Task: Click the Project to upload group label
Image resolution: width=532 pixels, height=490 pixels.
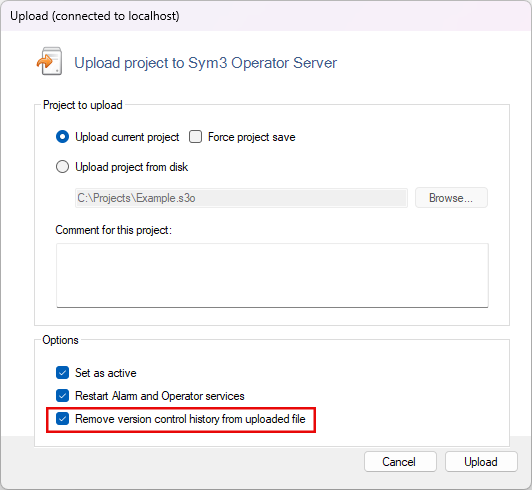Action: click(x=82, y=105)
